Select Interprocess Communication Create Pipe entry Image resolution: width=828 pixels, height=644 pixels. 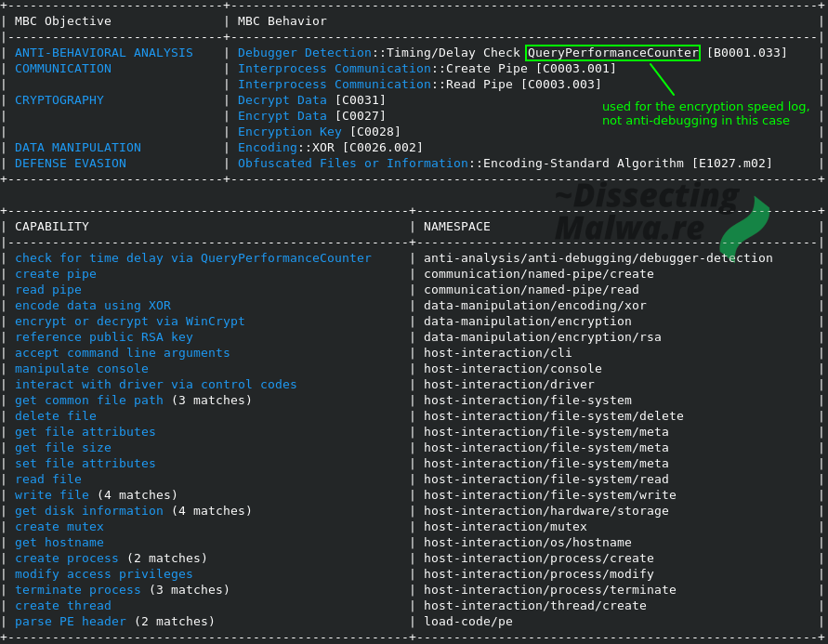click(427, 69)
